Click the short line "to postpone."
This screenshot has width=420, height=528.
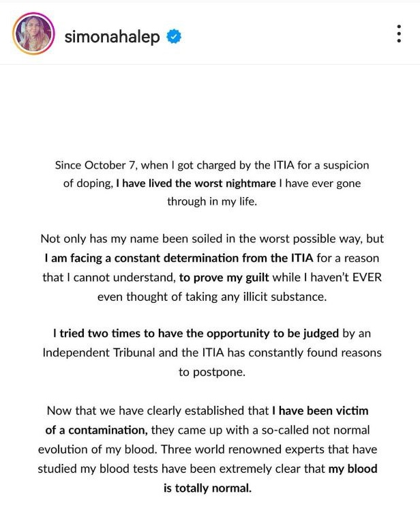coord(212,372)
